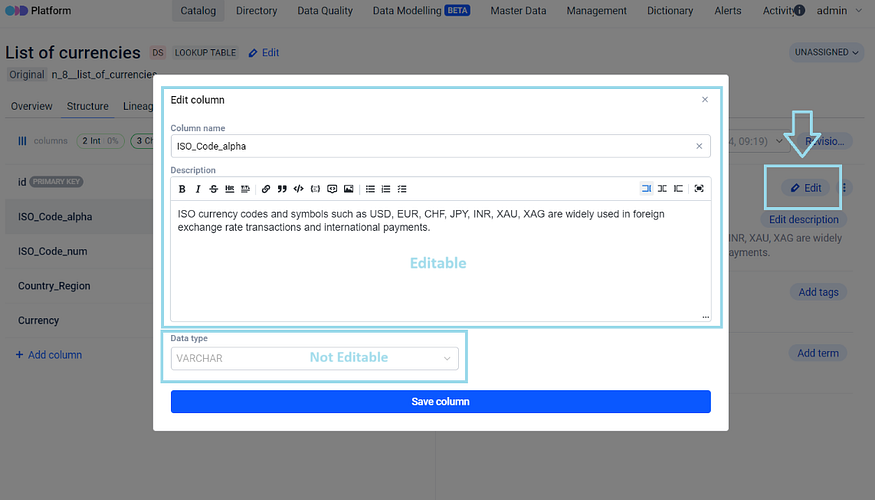
Task: Create a bulleted list
Action: click(370, 188)
